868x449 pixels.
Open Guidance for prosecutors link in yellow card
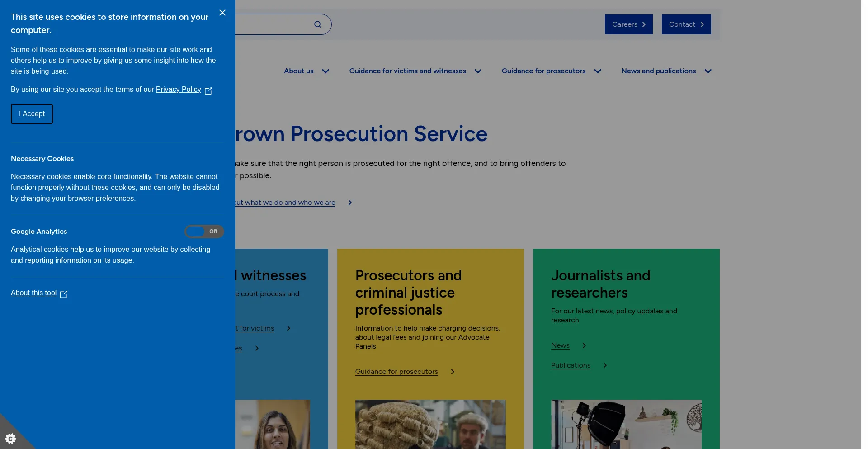[x=396, y=372]
